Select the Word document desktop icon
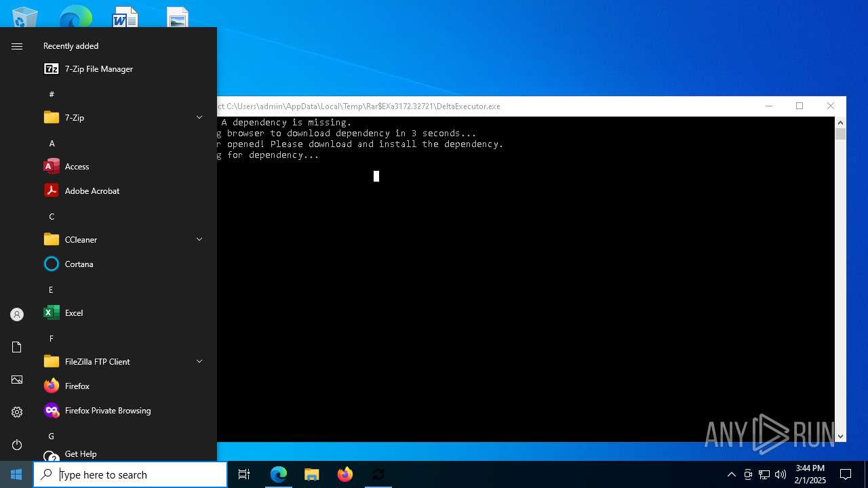The height and width of the screenshot is (488, 868). 125,17
